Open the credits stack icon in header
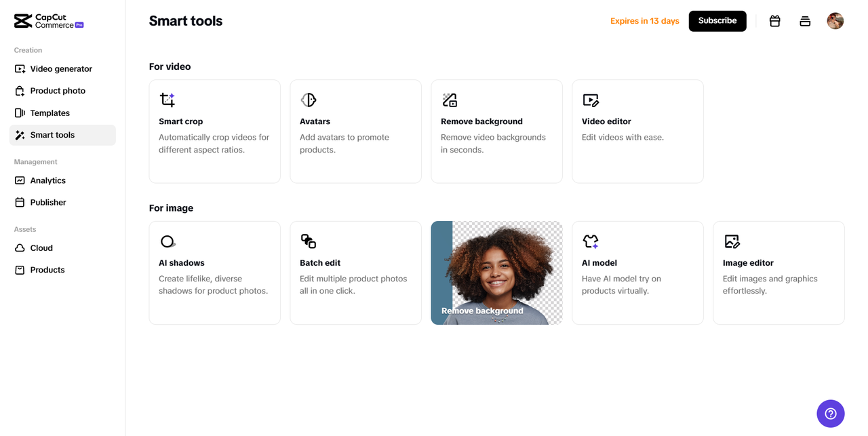This screenshot has height=436, width=868. (x=805, y=21)
